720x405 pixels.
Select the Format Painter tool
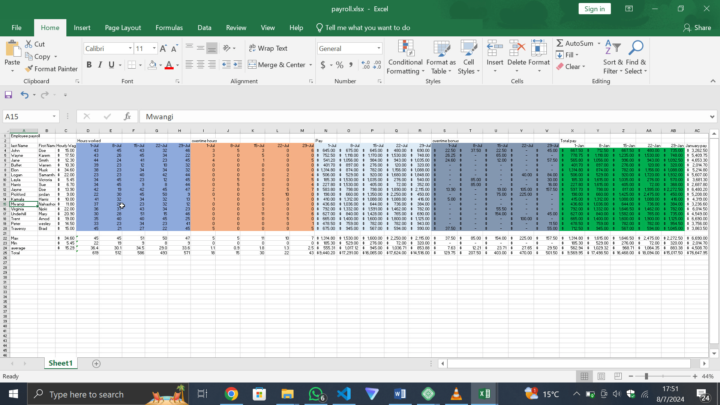point(54,69)
